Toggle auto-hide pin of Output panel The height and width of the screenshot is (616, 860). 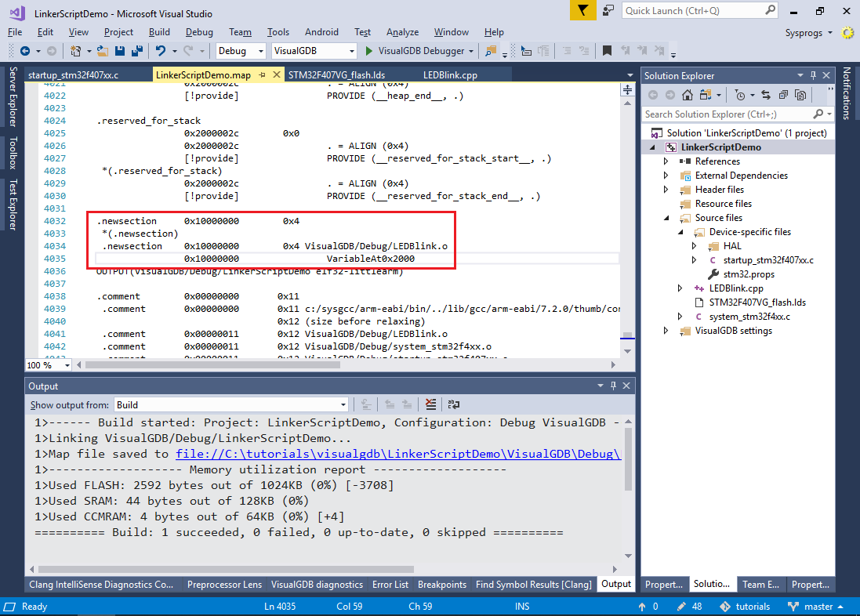(614, 386)
